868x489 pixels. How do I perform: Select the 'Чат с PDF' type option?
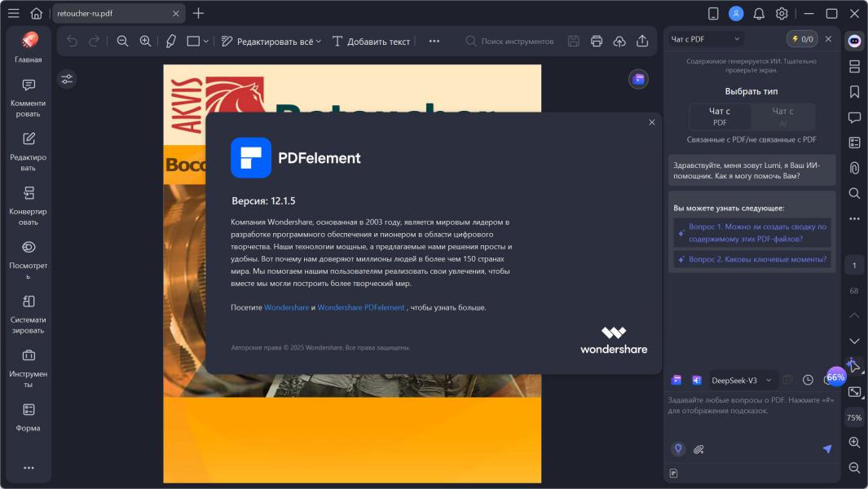pos(720,117)
